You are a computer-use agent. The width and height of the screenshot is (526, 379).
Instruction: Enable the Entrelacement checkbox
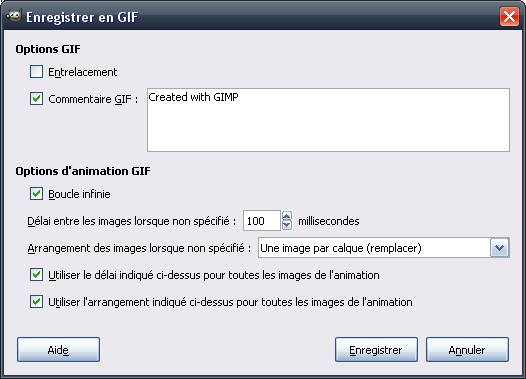click(36, 72)
